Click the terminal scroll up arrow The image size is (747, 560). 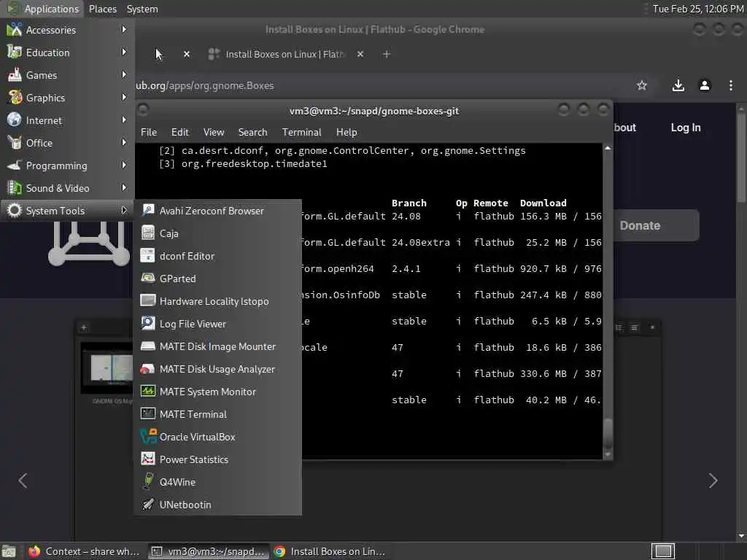pos(608,148)
